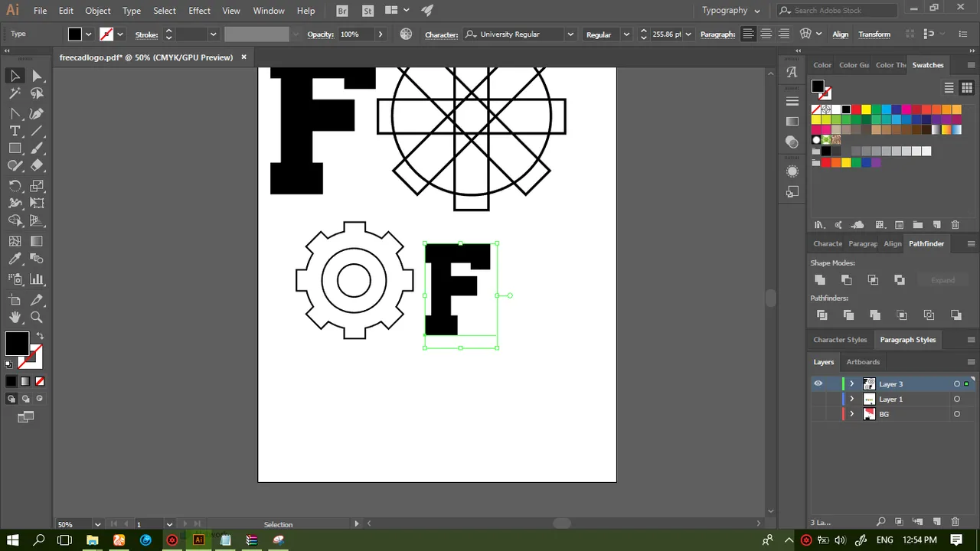Close the freecadlogo.pdf document tab

pyautogui.click(x=244, y=57)
